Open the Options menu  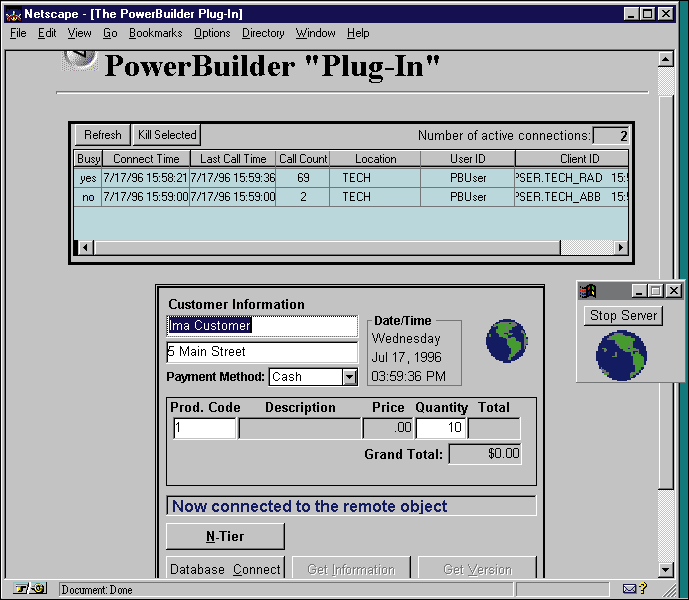pyautogui.click(x=212, y=33)
